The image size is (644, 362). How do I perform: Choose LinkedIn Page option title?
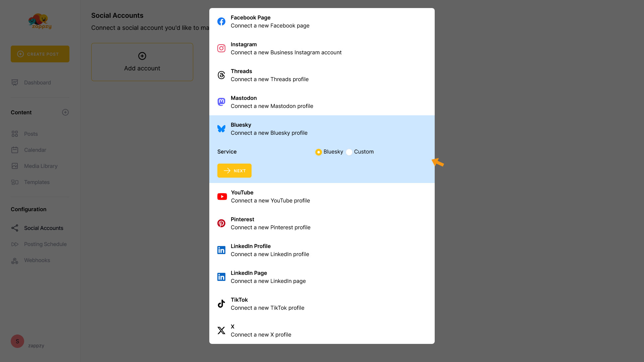click(x=249, y=273)
